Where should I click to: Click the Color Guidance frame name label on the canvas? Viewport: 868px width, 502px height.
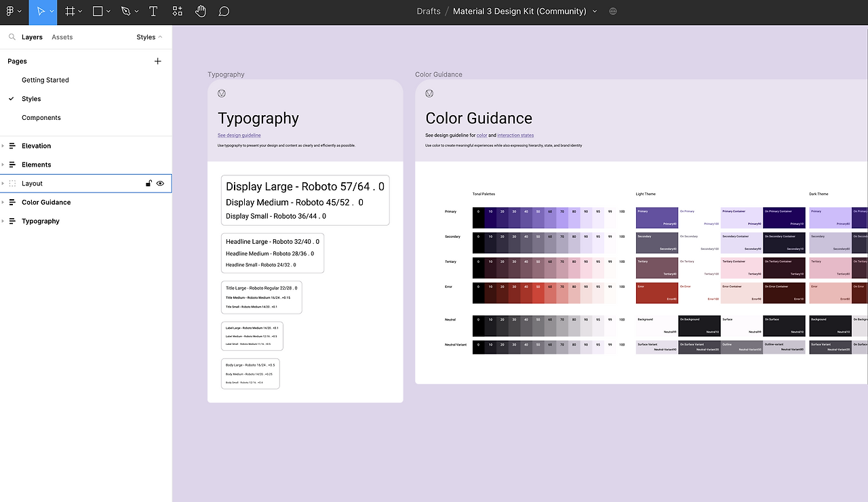(x=439, y=75)
